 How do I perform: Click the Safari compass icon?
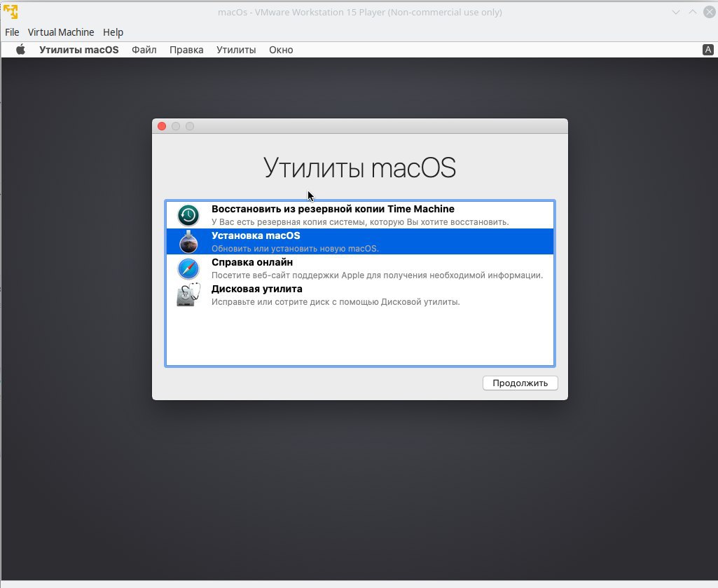coord(188,268)
